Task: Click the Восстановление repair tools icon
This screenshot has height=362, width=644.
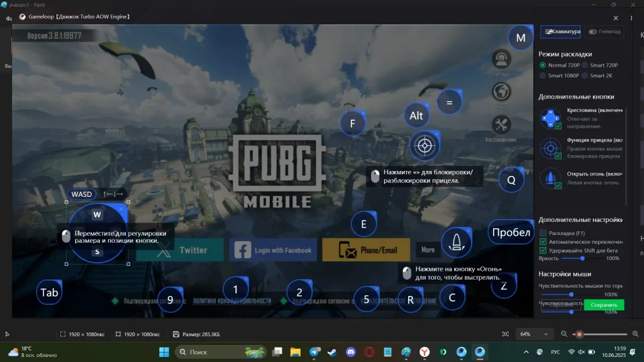Action: coord(501,125)
